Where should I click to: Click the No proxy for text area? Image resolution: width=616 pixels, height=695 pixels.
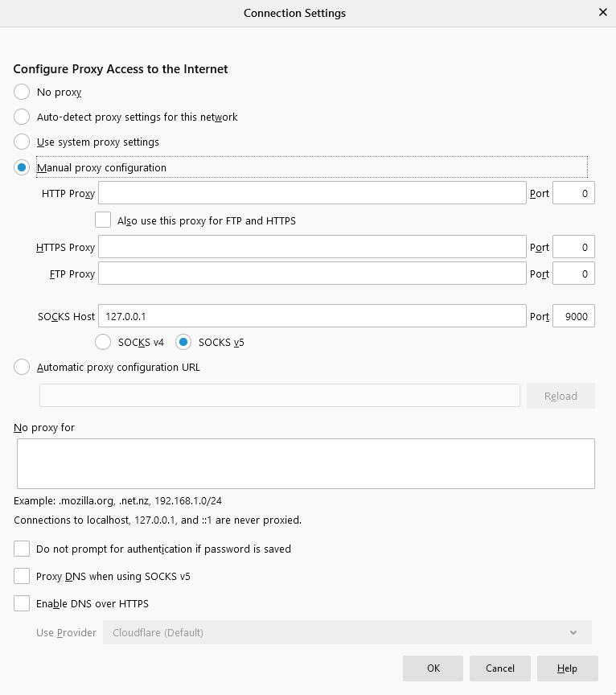point(306,463)
